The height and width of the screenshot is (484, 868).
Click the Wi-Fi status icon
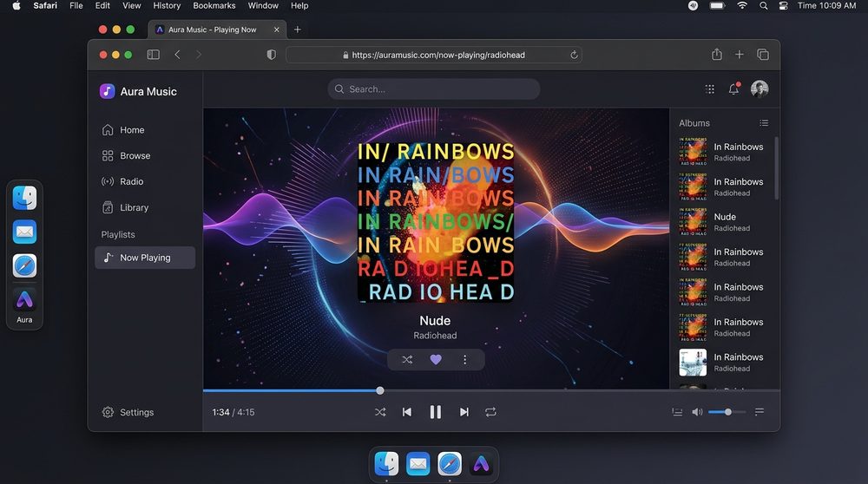[742, 5]
